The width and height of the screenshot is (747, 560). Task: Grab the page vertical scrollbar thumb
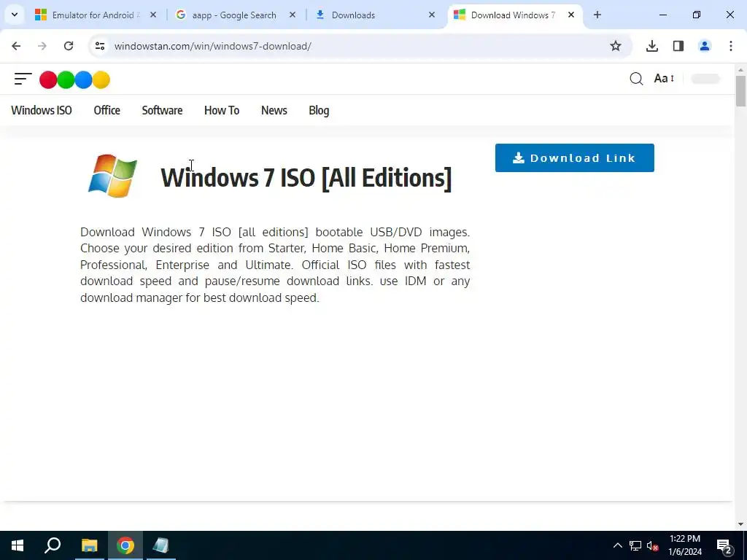click(740, 90)
